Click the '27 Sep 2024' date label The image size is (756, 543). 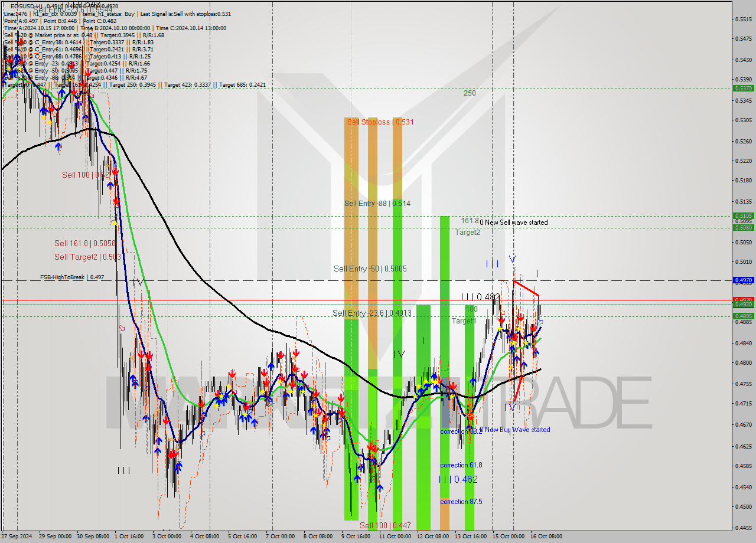[17, 537]
